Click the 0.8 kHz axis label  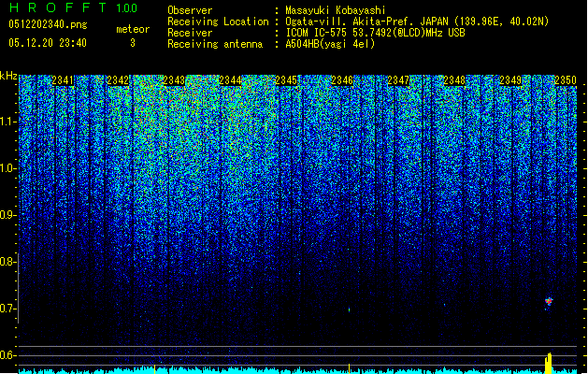point(7,262)
